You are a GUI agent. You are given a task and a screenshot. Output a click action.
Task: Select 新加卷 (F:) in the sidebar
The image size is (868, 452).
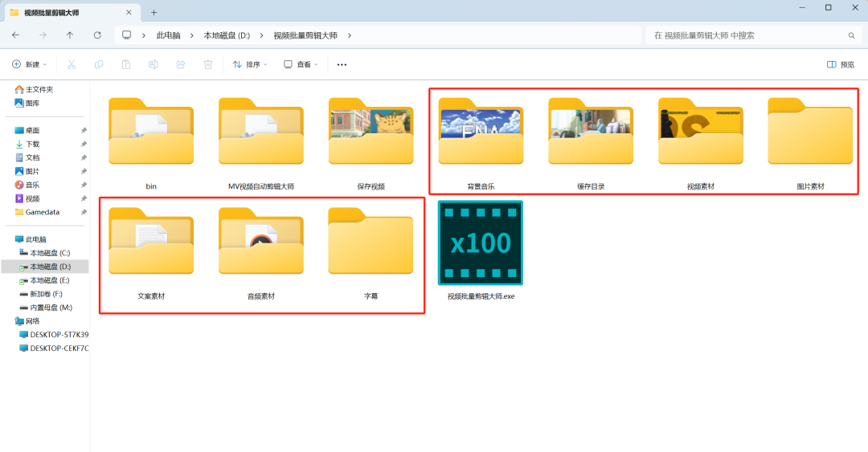tap(41, 294)
